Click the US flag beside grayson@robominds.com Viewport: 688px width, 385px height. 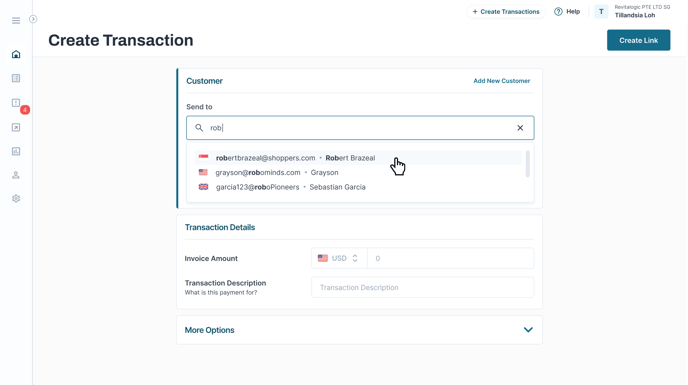point(203,172)
